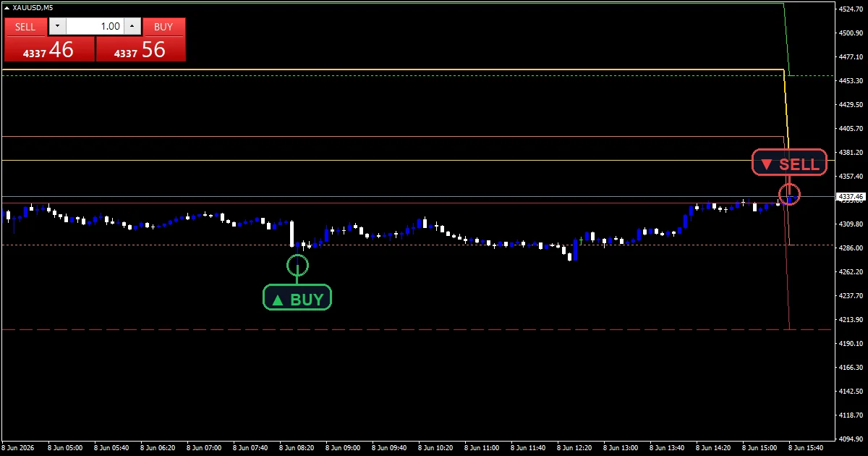Collapse the one-click trading panel triangle
This screenshot has width=868, height=456.
pyautogui.click(x=7, y=7)
